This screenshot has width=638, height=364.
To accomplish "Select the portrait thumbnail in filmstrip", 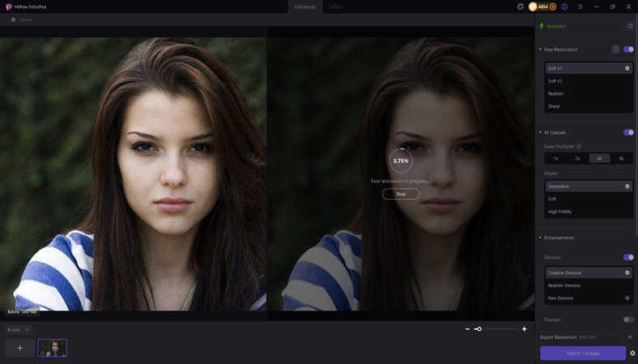I will 53,348.
